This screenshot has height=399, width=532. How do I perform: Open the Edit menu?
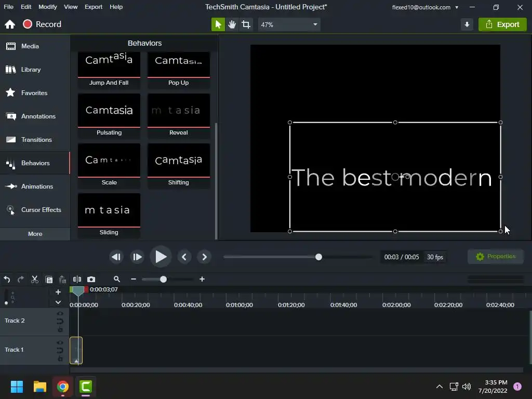click(26, 7)
